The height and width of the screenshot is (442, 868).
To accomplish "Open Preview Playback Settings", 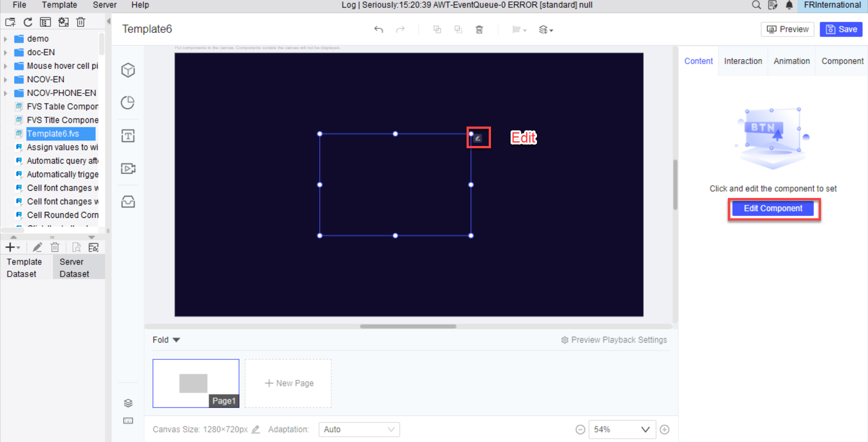I will click(614, 340).
